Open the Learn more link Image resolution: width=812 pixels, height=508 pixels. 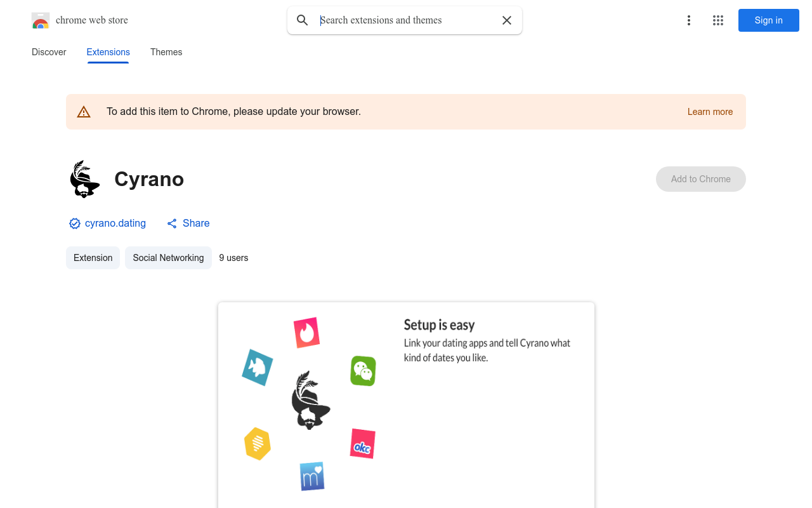pyautogui.click(x=710, y=112)
